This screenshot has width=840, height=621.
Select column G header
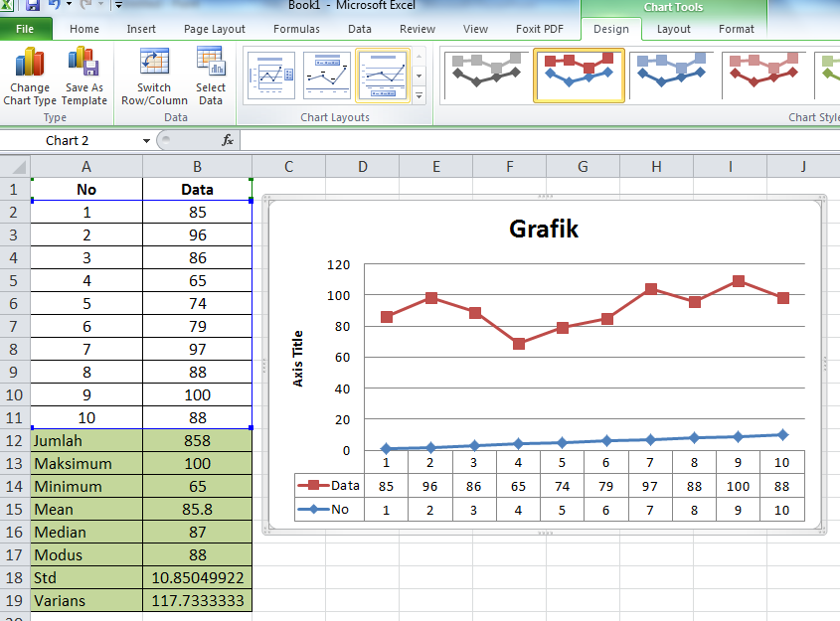point(583,167)
